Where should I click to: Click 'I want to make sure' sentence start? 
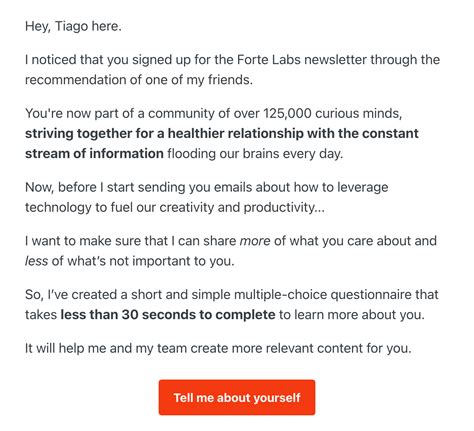(83, 241)
